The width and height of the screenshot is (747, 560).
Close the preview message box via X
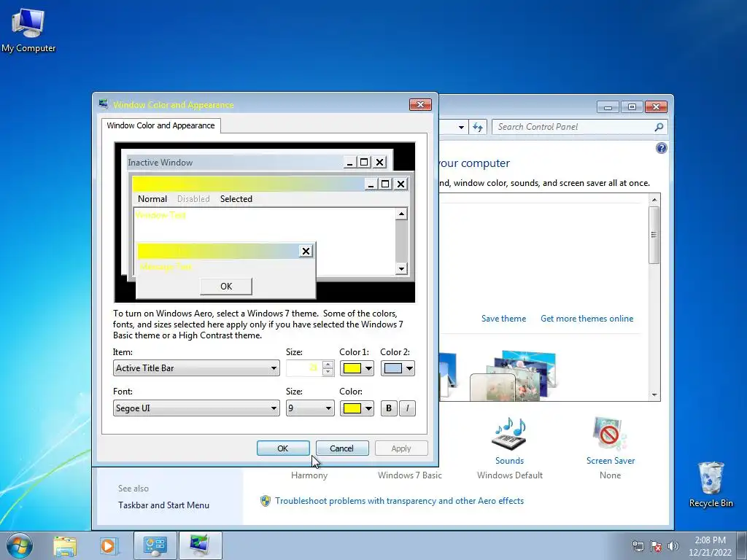click(x=306, y=251)
